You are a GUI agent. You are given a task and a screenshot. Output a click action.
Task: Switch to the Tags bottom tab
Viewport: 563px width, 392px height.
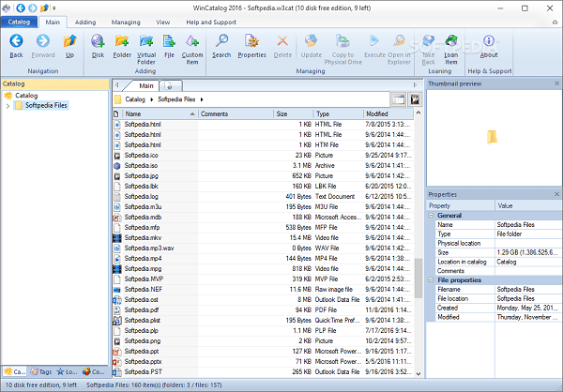pyautogui.click(x=41, y=371)
